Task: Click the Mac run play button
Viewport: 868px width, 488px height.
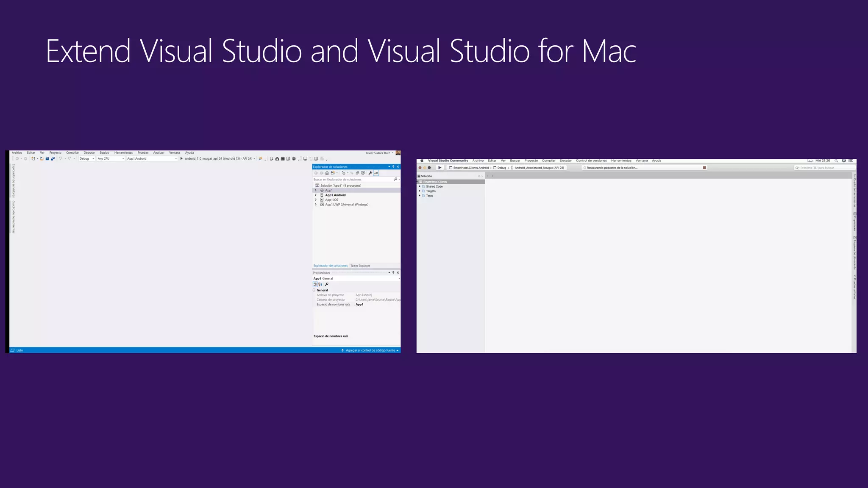Action: 440,168
